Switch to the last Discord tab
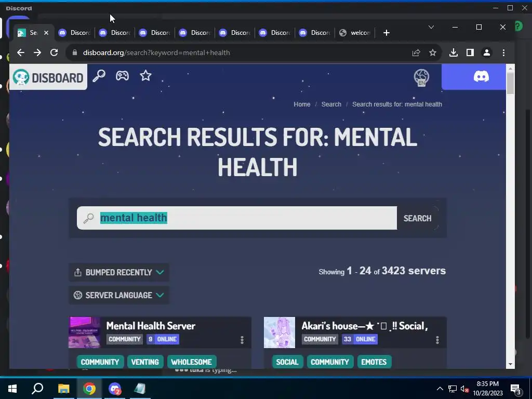Viewport: 532px width, 399px height. (315, 33)
